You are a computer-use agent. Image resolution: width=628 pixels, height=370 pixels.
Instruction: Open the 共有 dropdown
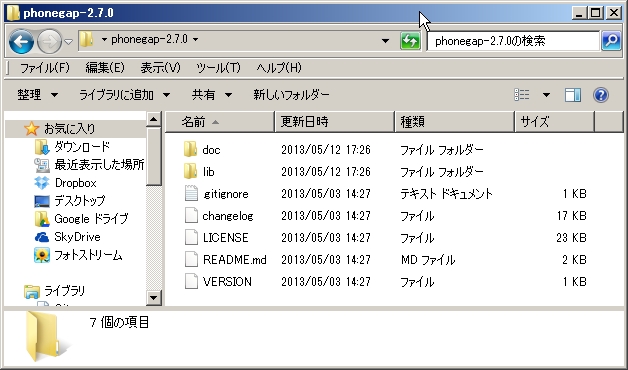[x=212, y=95]
